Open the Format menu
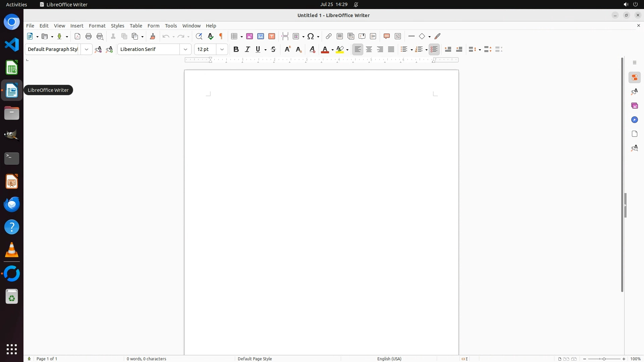The width and height of the screenshot is (644, 362). 97,25
